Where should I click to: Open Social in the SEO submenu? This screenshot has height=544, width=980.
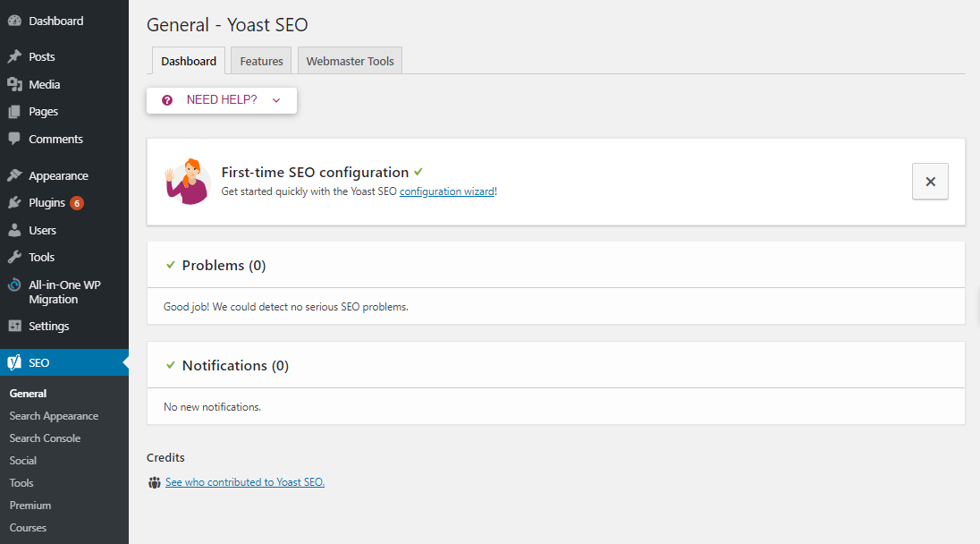[23, 460]
